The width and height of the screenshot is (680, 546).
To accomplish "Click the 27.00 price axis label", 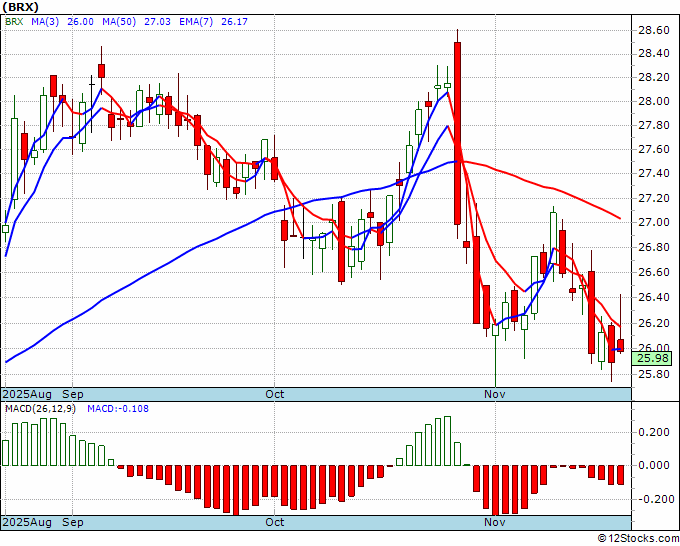I will click(653, 222).
